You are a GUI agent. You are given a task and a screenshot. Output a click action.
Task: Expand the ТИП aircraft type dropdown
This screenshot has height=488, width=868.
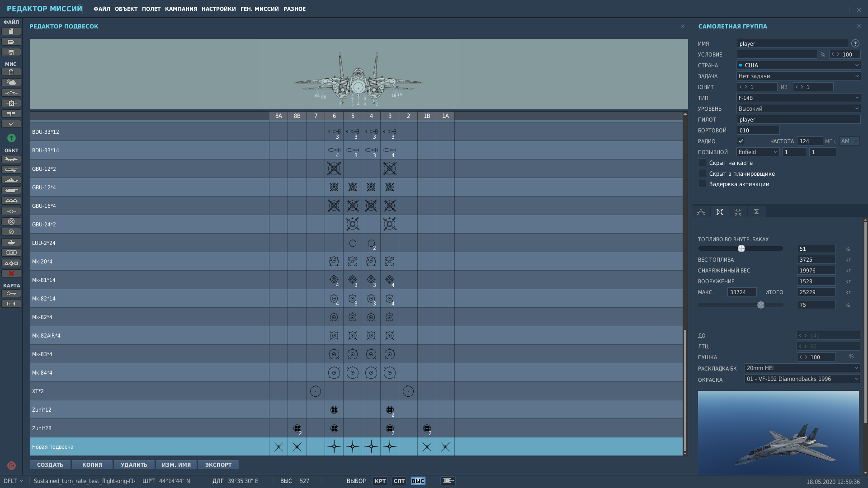[798, 98]
